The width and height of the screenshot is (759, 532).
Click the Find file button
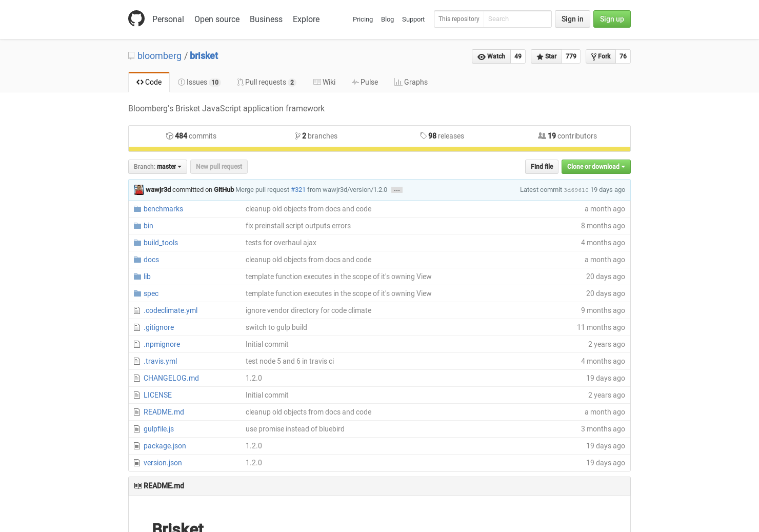[x=542, y=167]
